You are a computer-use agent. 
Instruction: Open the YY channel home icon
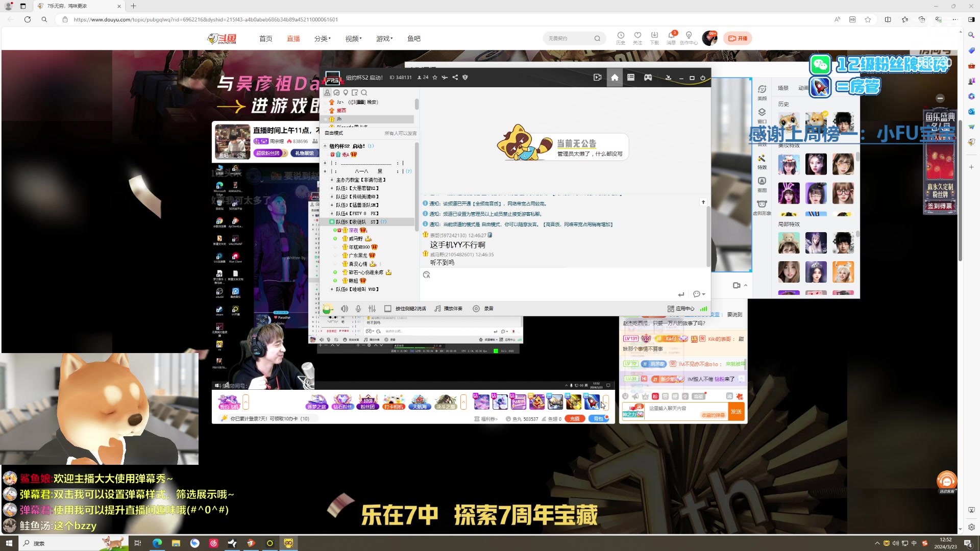coord(615,78)
